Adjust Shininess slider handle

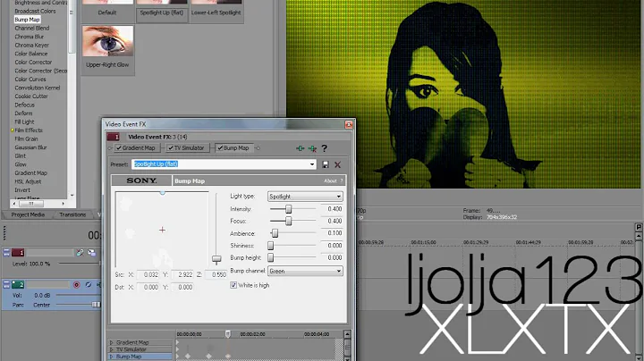pos(271,246)
